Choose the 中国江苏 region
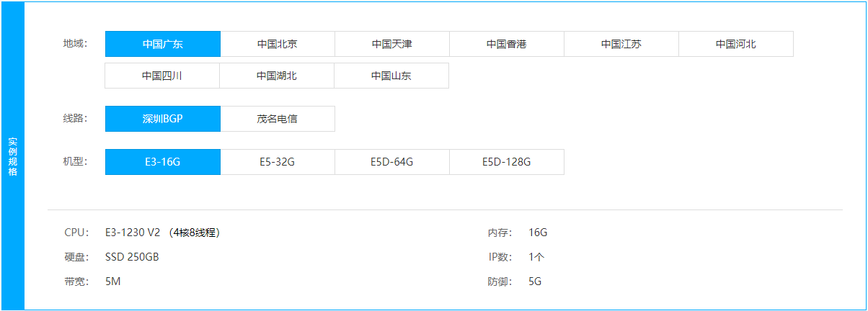The width and height of the screenshot is (868, 311). click(x=621, y=44)
